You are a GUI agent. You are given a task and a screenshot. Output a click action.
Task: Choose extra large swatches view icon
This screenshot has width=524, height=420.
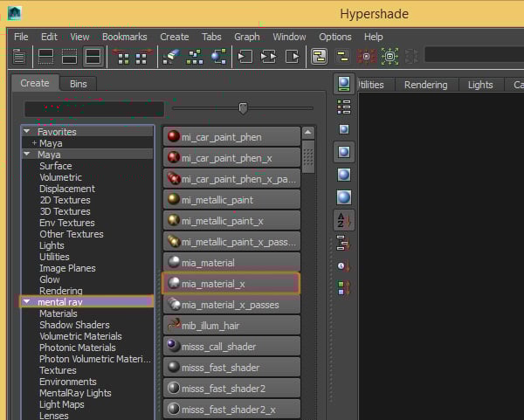(x=344, y=197)
